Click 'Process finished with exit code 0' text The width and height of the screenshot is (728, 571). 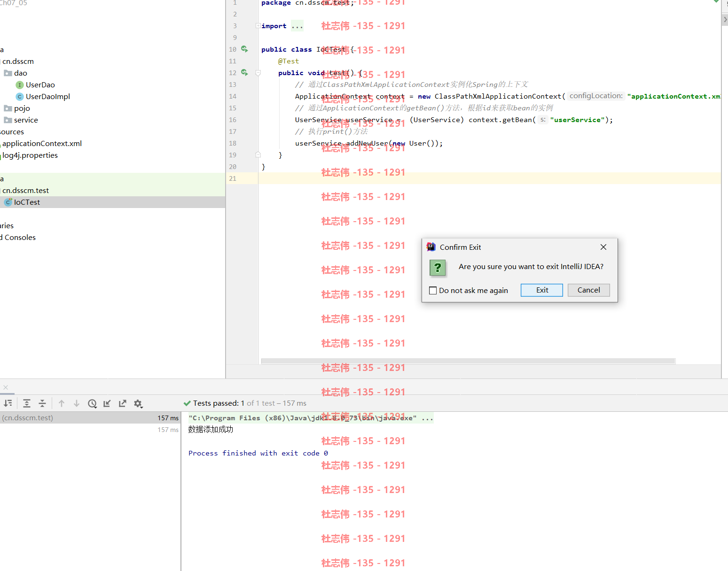coord(258,453)
